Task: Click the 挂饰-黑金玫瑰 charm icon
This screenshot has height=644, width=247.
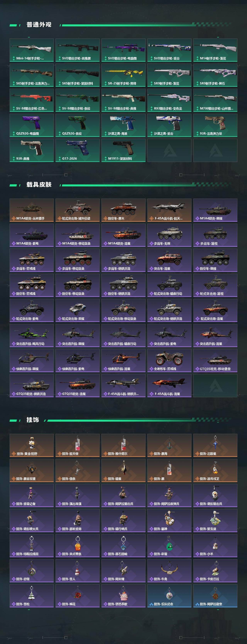Action: pos(31,470)
